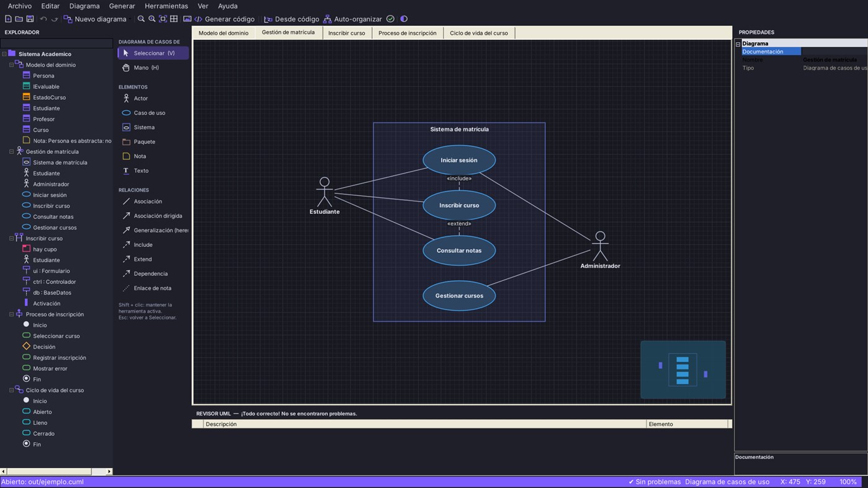
Task: Run validation with the checkmark circle icon
Action: coord(390,19)
